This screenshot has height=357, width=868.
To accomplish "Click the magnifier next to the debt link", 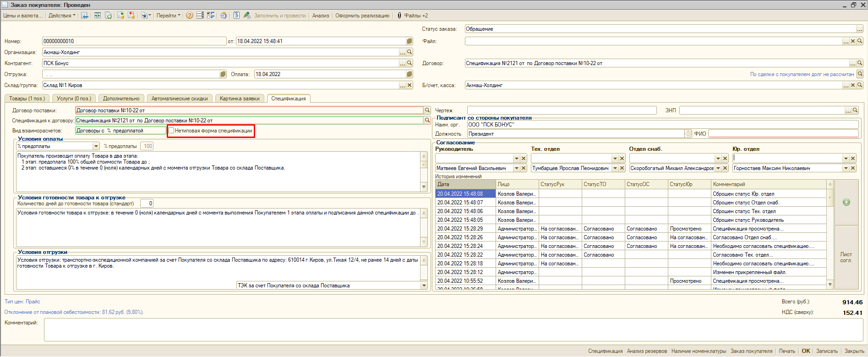I will [860, 74].
